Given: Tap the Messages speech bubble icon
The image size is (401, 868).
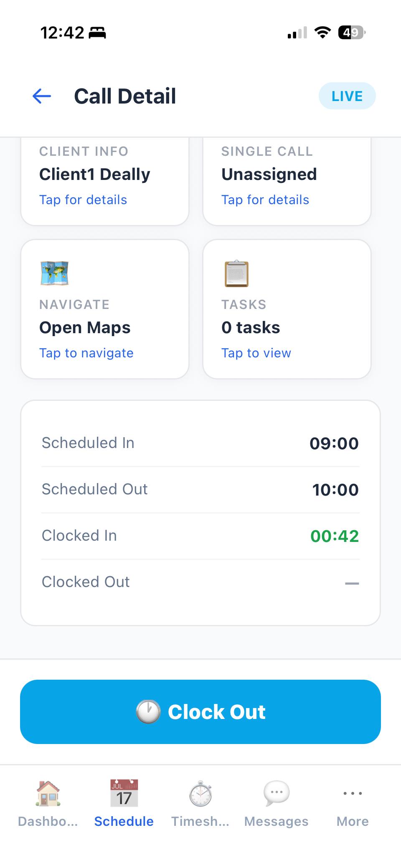Looking at the screenshot, I should pyautogui.click(x=277, y=793).
